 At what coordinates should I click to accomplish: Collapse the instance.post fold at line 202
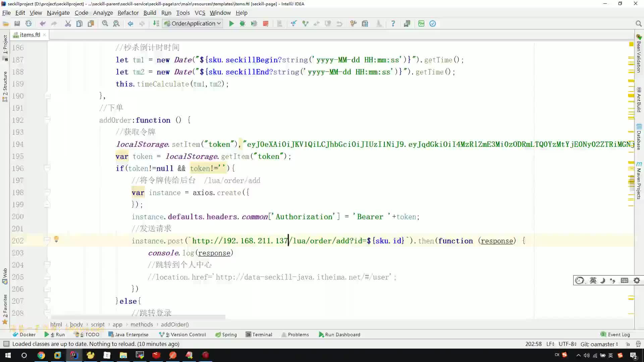coord(47,240)
